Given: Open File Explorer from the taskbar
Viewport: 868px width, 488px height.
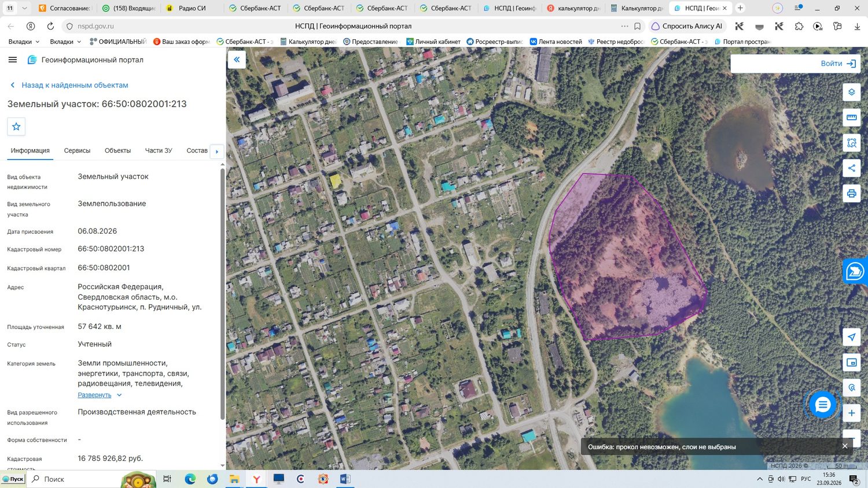Looking at the screenshot, I should (x=234, y=479).
